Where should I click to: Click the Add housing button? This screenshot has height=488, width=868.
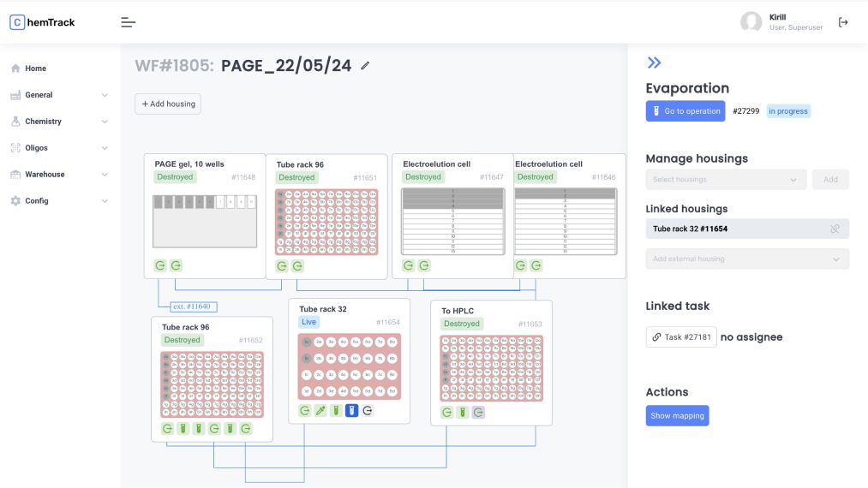168,104
